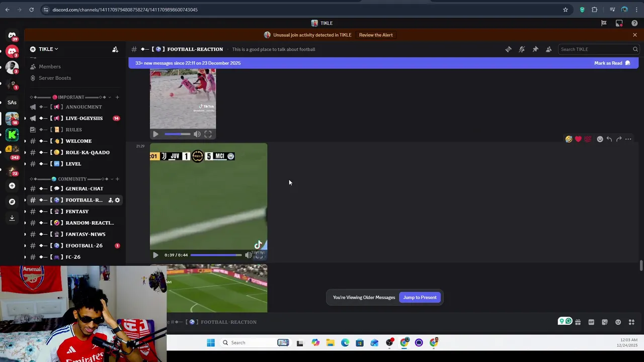Open the FANTASY channel
Viewport: 644px width, 362px height.
tap(75, 211)
